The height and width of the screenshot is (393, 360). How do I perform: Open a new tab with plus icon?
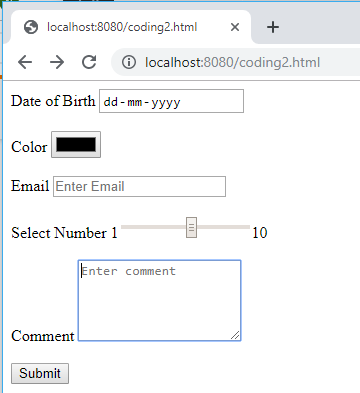point(273,27)
